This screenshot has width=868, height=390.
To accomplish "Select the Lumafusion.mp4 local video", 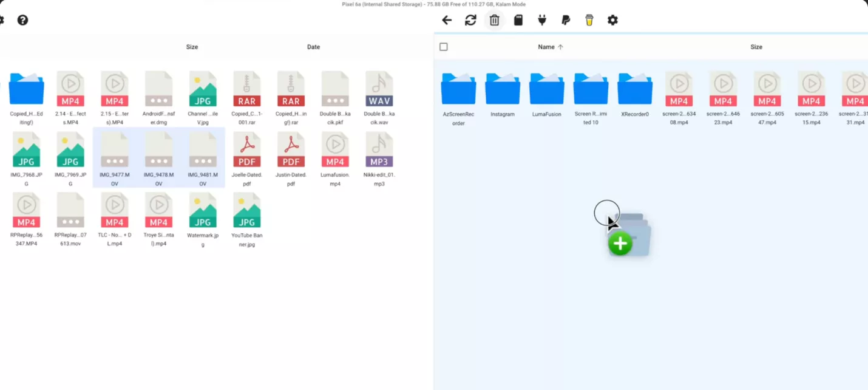I will click(x=335, y=160).
